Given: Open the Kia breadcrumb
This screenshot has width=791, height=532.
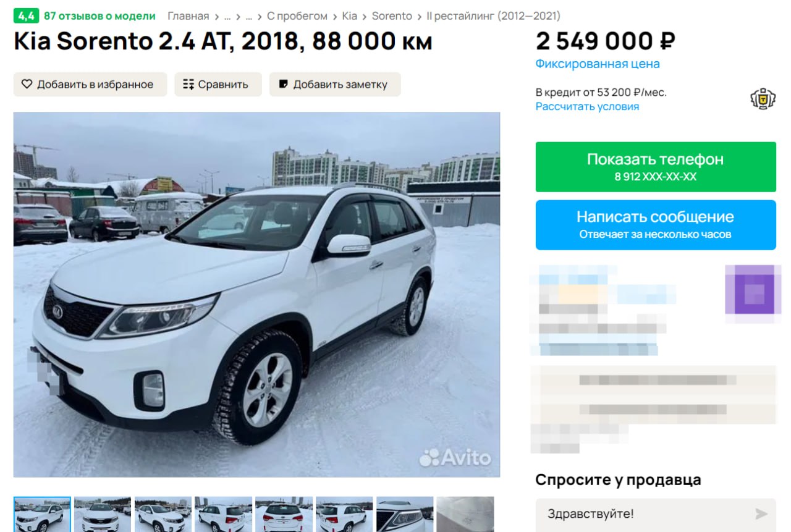Looking at the screenshot, I should point(350,16).
